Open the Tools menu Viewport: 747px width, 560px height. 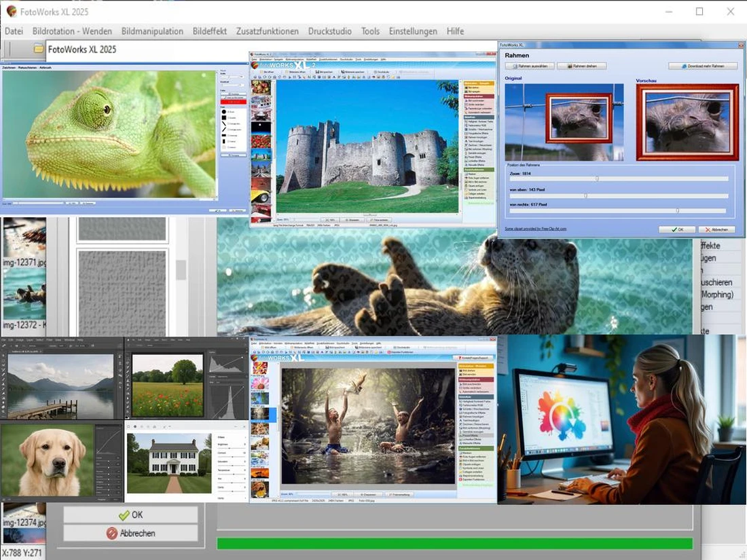coord(370,31)
